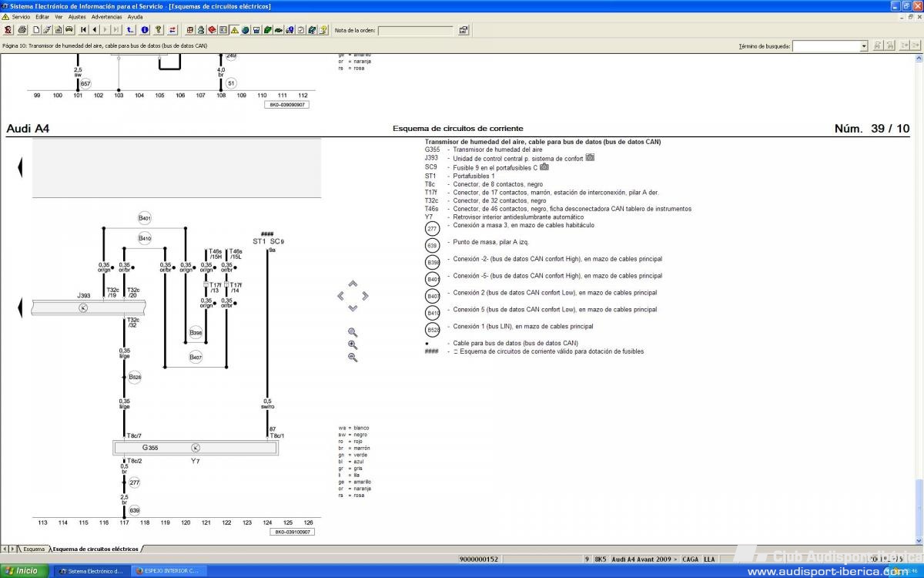
Task: Click the blue 't..' toolbar icon
Action: point(130,30)
